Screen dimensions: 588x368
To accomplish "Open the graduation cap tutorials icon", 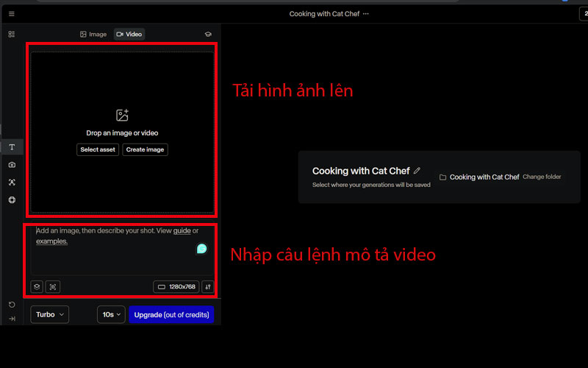I will point(208,34).
